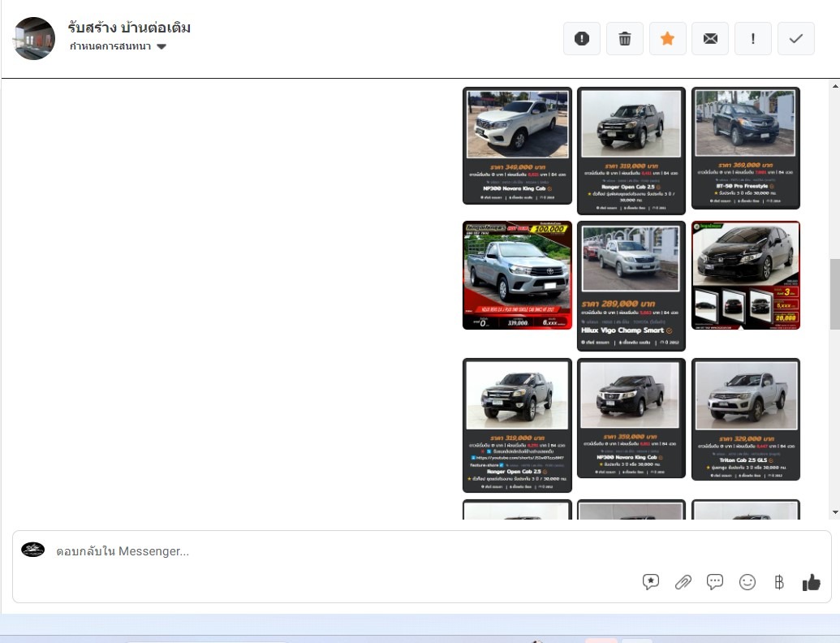Mark conversation as unread with envelope icon
This screenshot has height=643, width=840.
point(710,39)
